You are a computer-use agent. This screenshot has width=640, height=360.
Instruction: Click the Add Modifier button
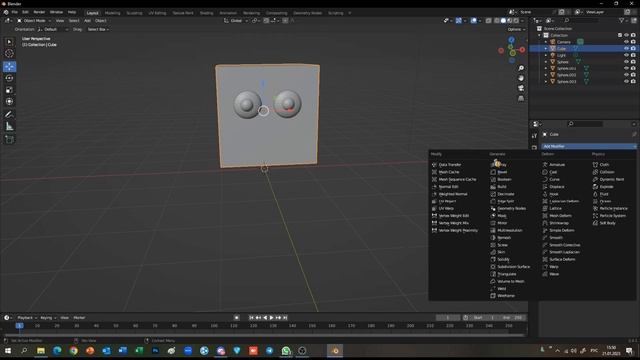[588, 146]
